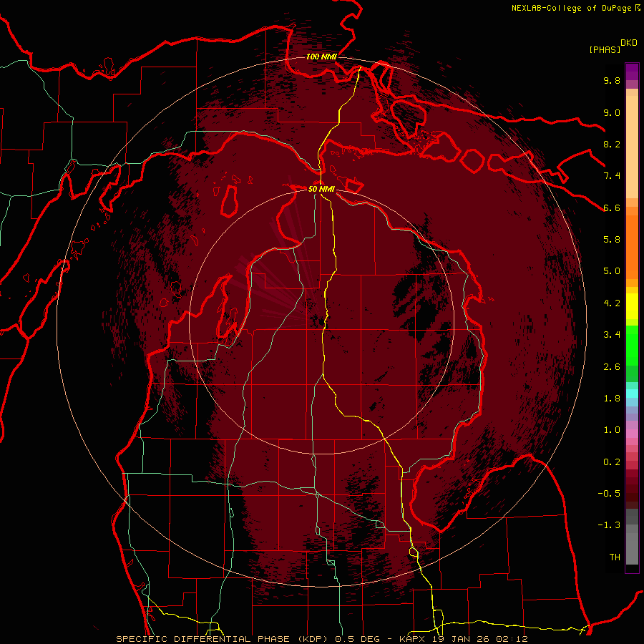Click the purple segment atop the color bar

632,72
